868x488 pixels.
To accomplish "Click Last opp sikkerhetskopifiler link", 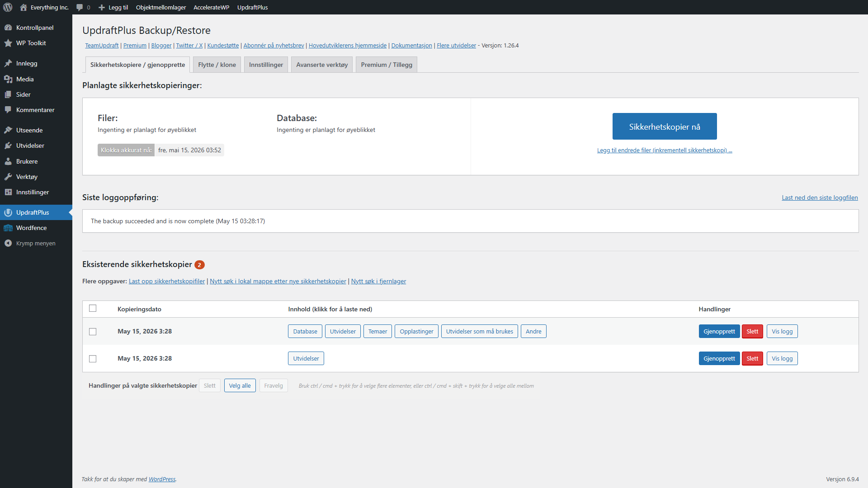I will point(167,281).
